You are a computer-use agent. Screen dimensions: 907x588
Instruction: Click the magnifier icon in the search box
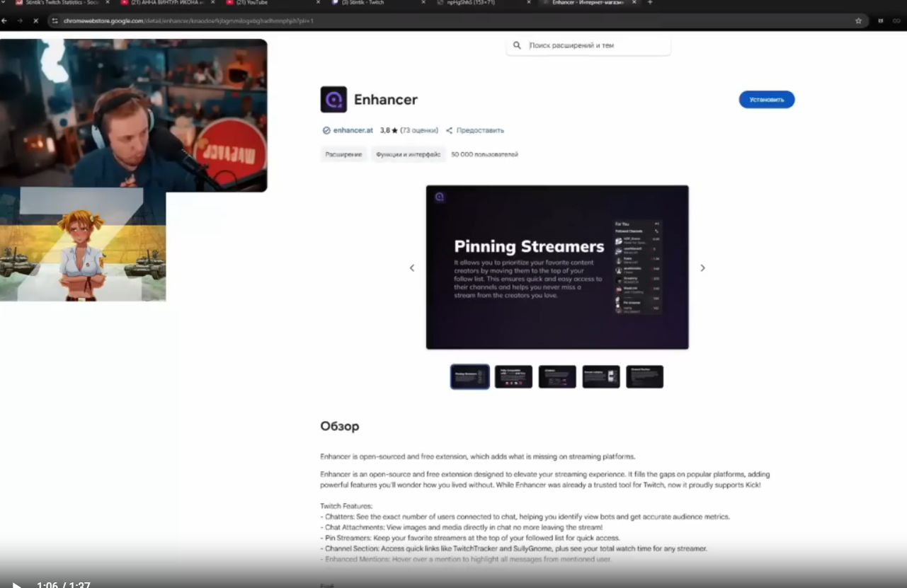[517, 45]
